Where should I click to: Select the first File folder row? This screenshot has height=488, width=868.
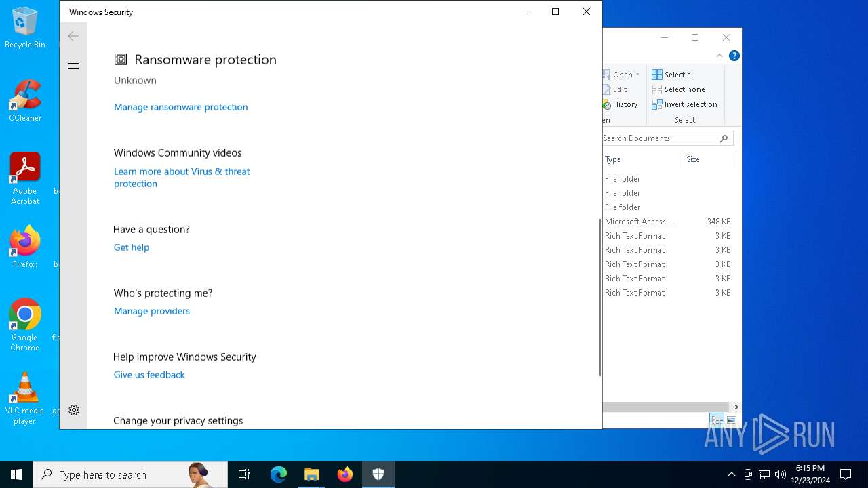tap(668, 179)
